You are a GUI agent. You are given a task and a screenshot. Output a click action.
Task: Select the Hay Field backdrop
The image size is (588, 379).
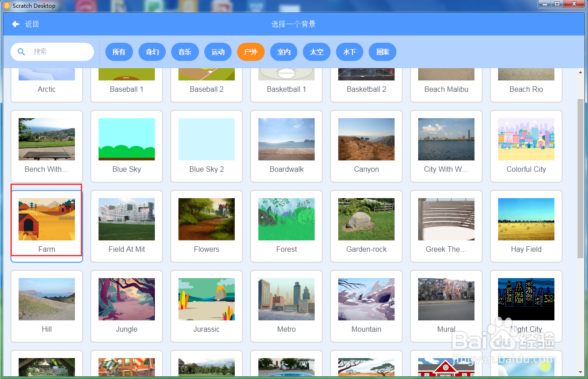(x=526, y=226)
